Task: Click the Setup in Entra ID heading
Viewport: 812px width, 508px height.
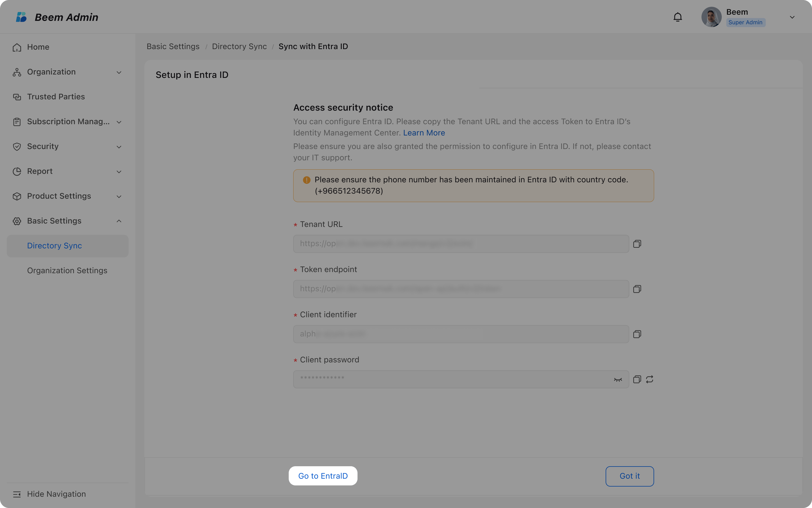Action: coord(192,75)
